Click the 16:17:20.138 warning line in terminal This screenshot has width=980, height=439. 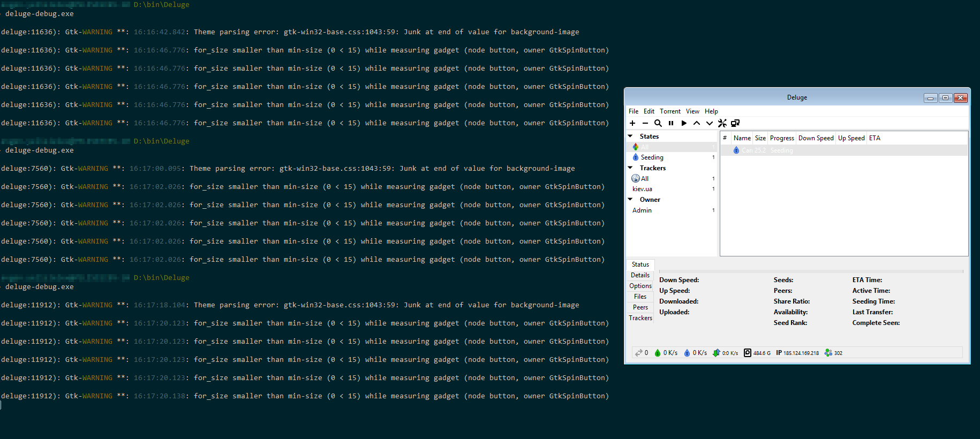(305, 396)
